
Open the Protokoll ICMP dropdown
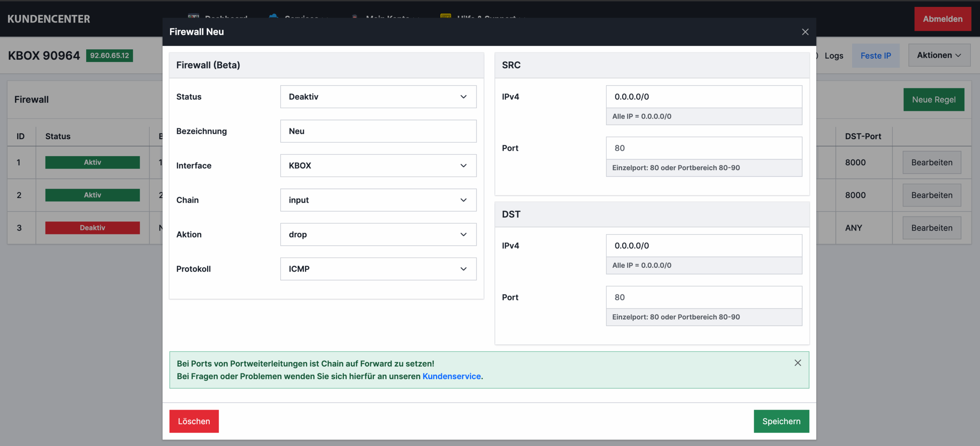378,269
